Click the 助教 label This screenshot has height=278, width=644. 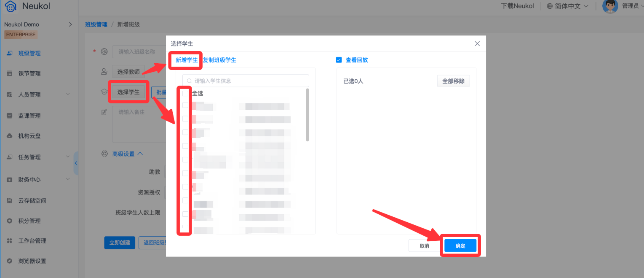(x=155, y=172)
